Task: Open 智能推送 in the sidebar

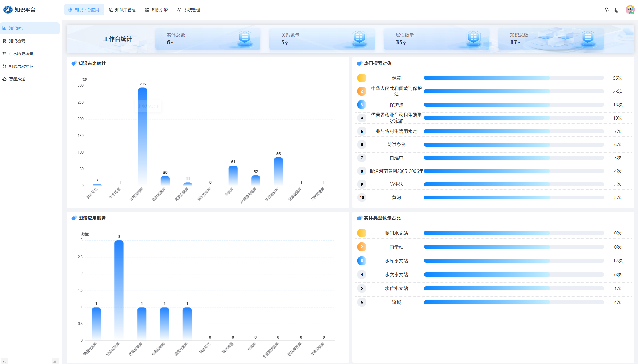Action: 17,79
